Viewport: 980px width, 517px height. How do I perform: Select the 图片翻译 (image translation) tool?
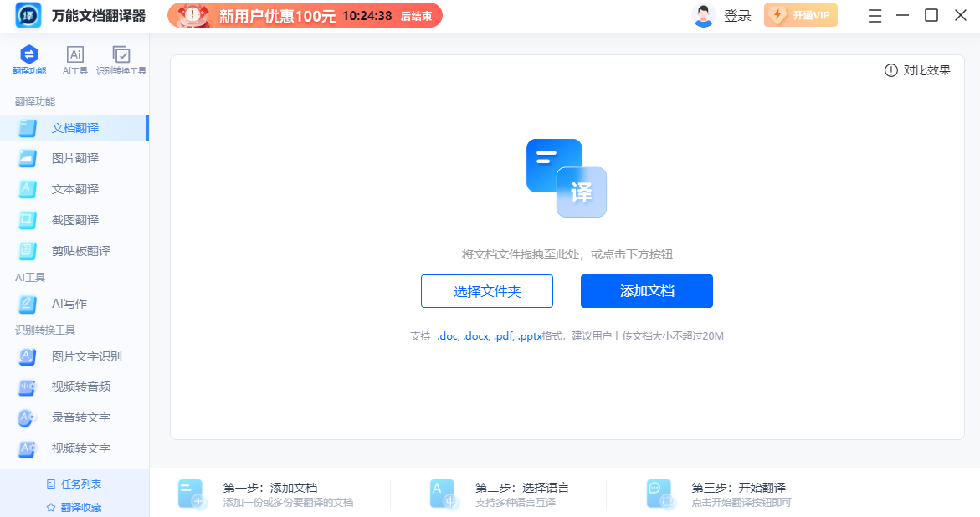75,158
